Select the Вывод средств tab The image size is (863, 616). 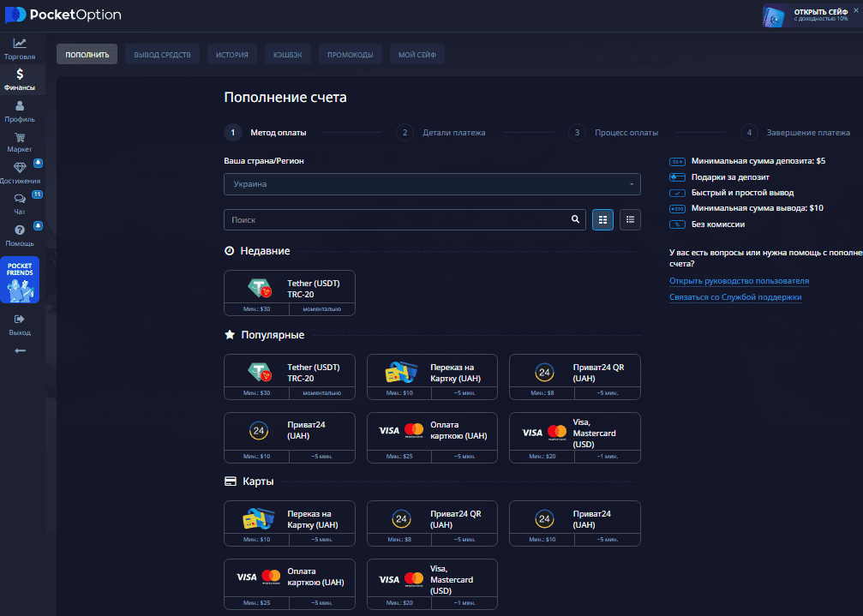(162, 55)
